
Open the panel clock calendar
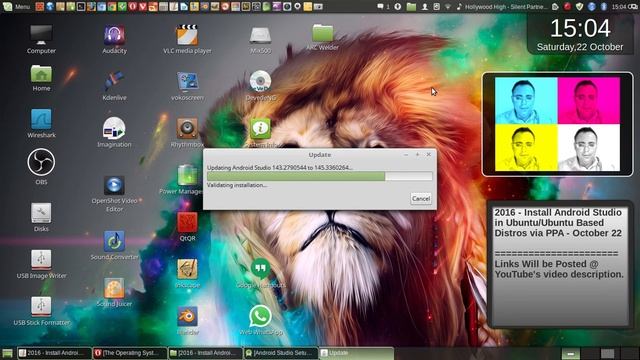pyautogui.click(x=619, y=7)
